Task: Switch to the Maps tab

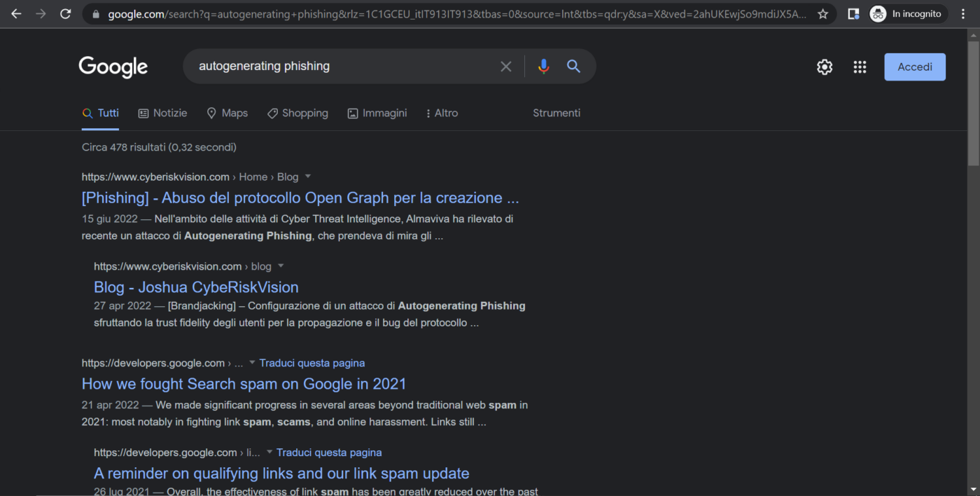Action: pyautogui.click(x=227, y=113)
